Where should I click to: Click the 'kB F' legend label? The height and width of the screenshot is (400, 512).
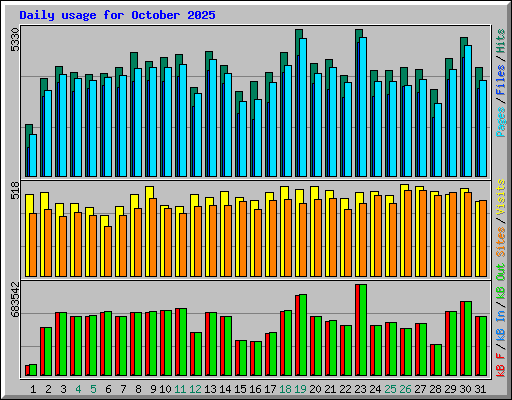501,365
